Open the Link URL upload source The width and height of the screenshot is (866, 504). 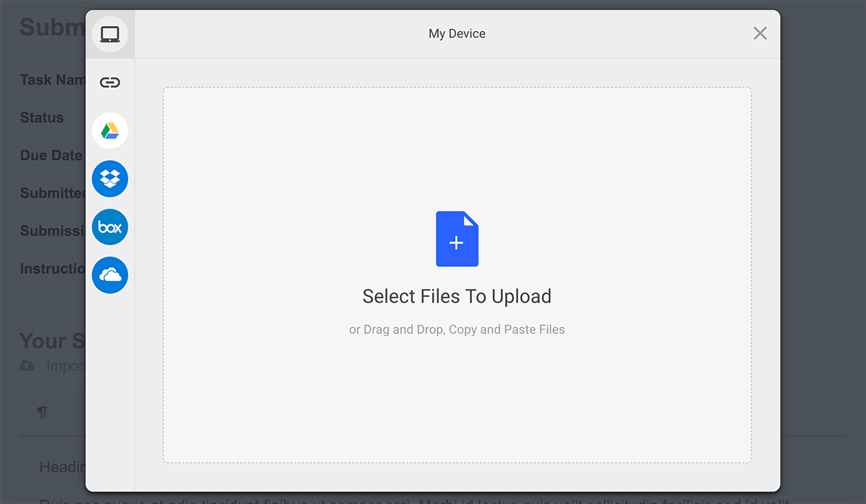point(110,82)
